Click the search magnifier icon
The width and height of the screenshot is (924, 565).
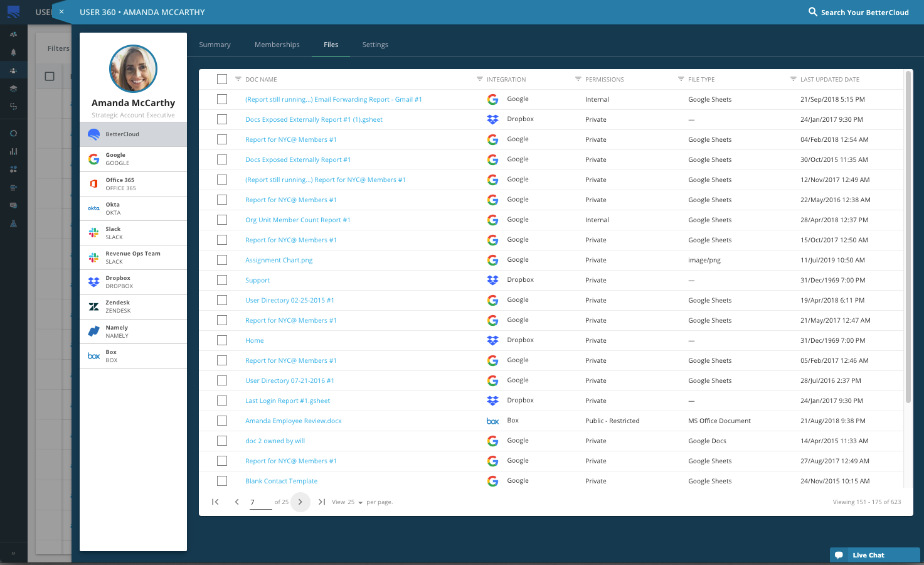[812, 12]
